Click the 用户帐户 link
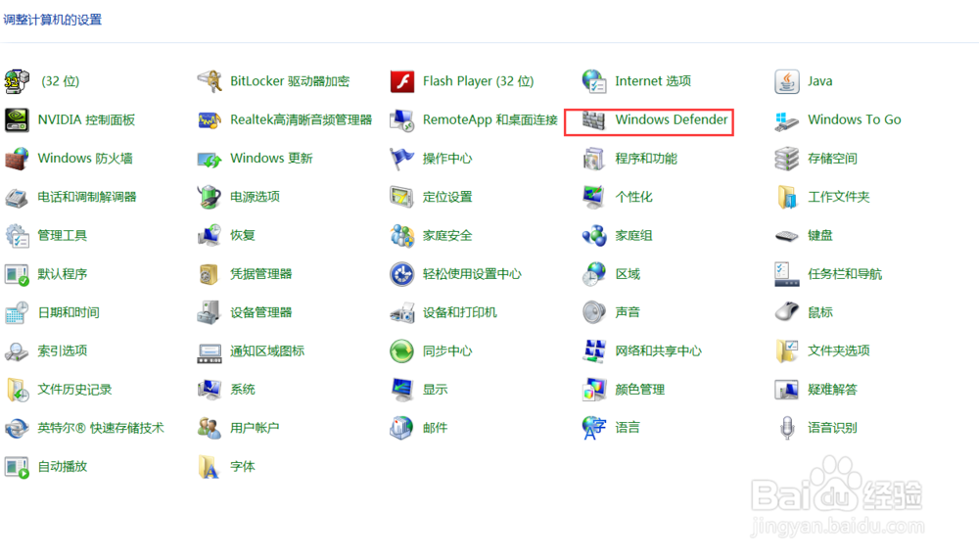Image resolution: width=979 pixels, height=560 pixels. [x=255, y=428]
